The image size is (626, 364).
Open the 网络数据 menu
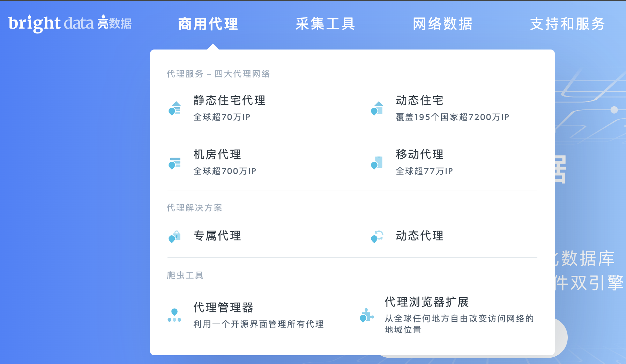[442, 24]
